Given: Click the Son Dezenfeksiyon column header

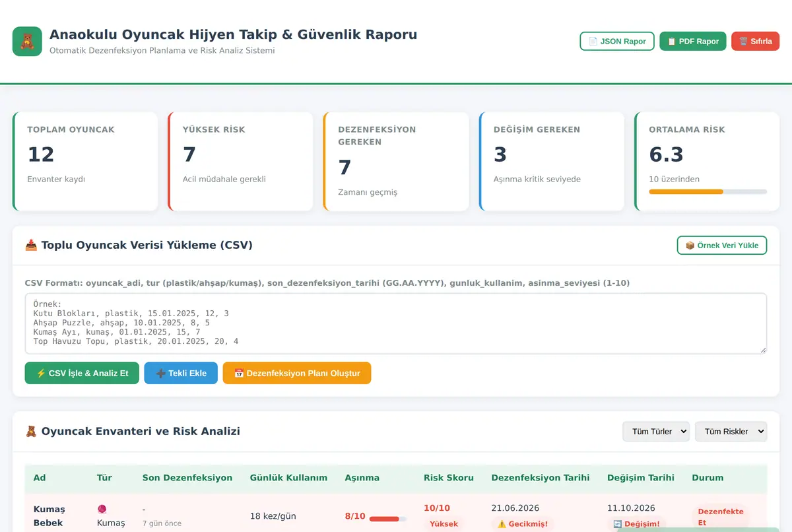Looking at the screenshot, I should (x=187, y=477).
